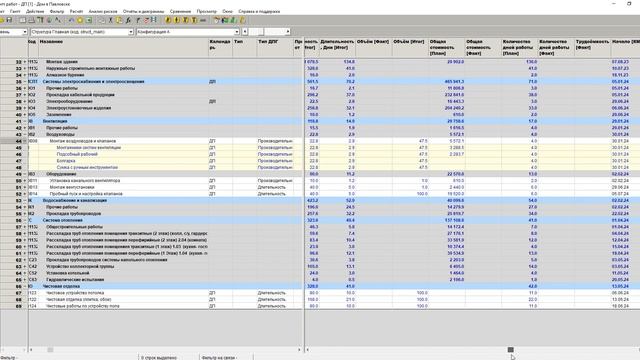Click the yellow sun-shaped toolbar icon
This screenshot has height=360, width=640.
pyautogui.click(x=80, y=20)
